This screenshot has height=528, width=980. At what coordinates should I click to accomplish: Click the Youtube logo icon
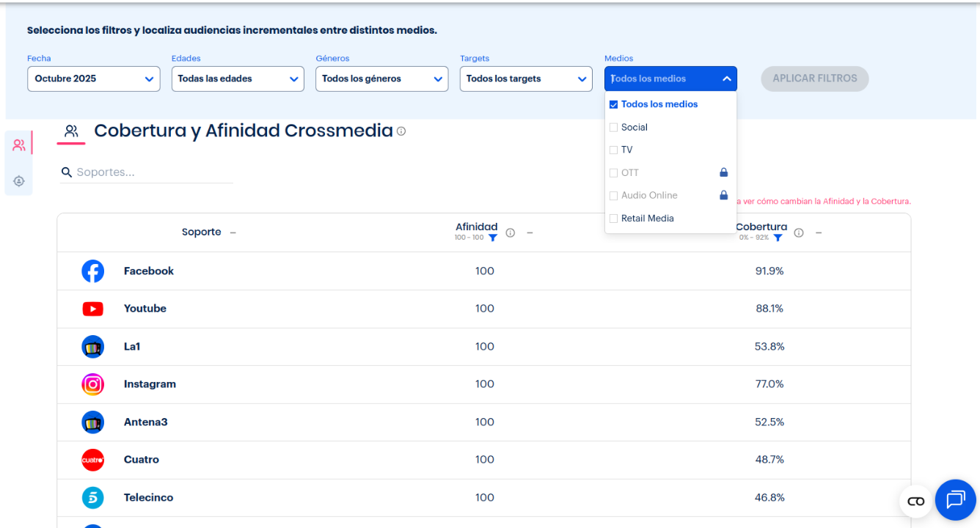[92, 309]
